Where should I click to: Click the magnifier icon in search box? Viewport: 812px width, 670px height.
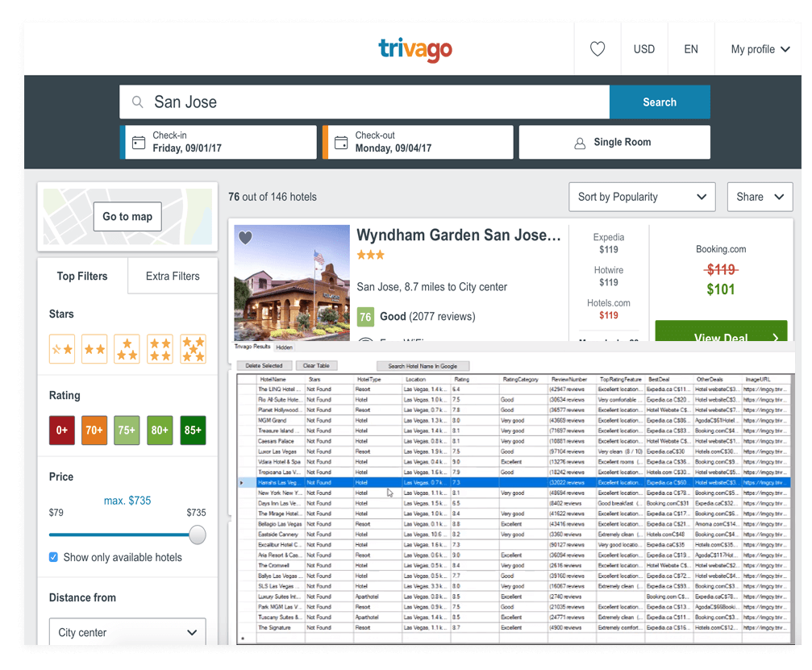coord(137,102)
